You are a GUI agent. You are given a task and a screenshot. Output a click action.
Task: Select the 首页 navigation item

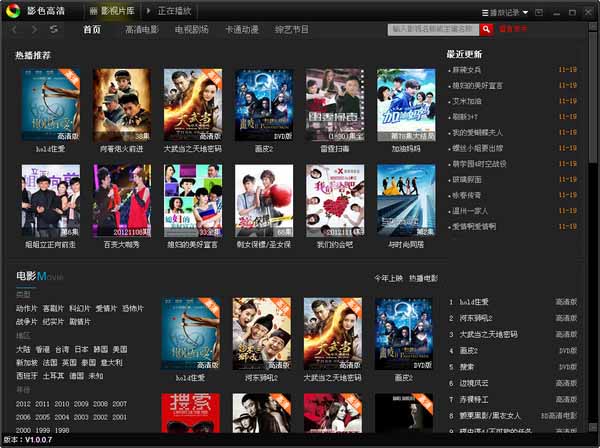pos(92,29)
